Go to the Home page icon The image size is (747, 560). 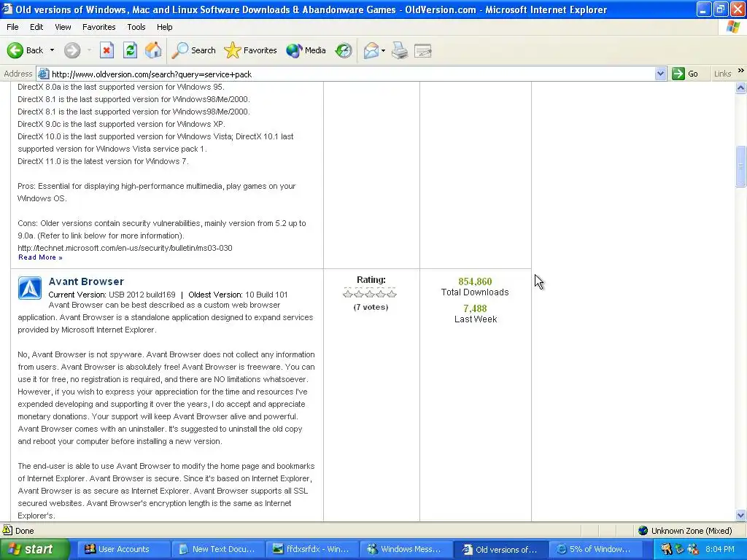point(153,50)
